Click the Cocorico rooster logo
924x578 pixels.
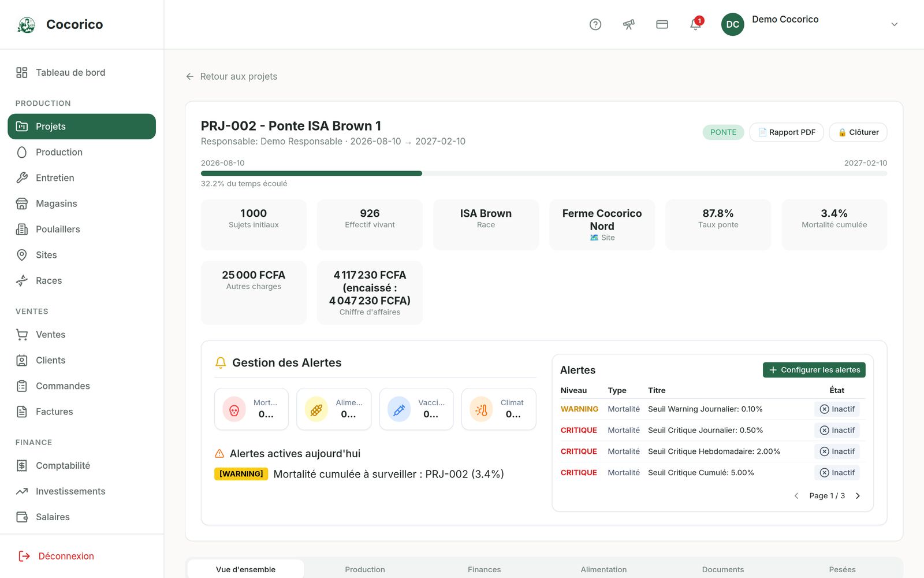coord(27,24)
